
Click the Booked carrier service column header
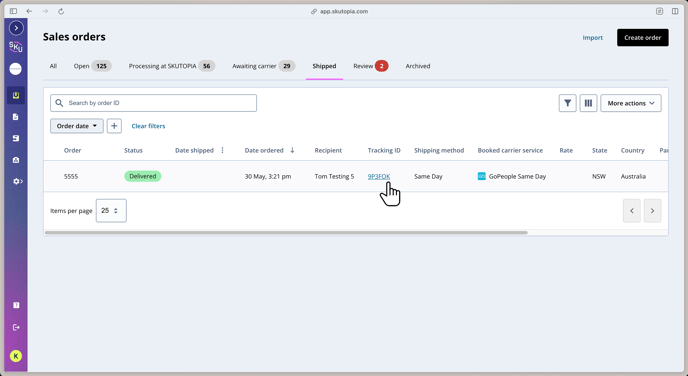coord(510,150)
